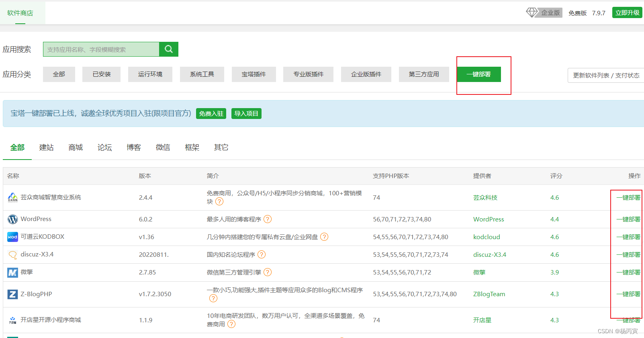Click the 免费入驻 button
Viewport: 644px width, 338px height.
[211, 114]
